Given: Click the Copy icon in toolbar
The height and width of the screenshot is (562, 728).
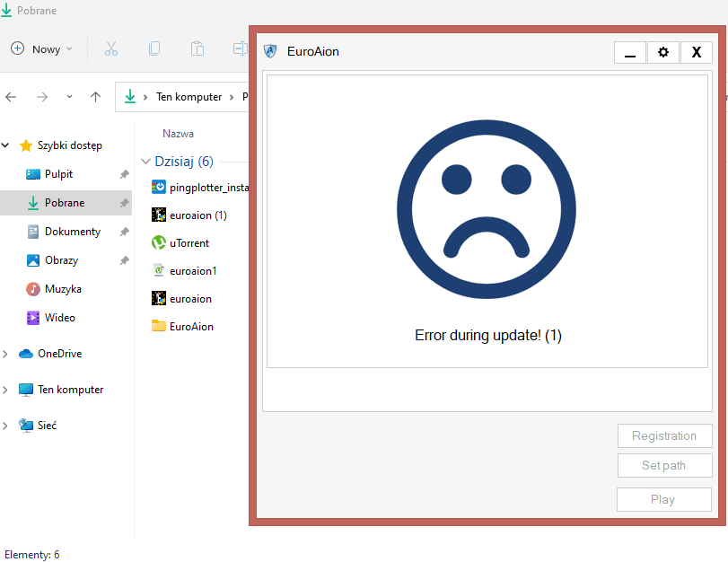Looking at the screenshot, I should (154, 48).
